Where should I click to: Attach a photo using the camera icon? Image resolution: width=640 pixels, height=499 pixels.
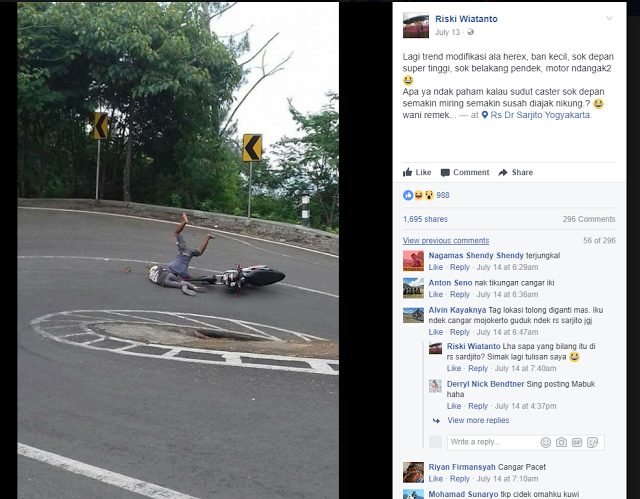point(561,442)
